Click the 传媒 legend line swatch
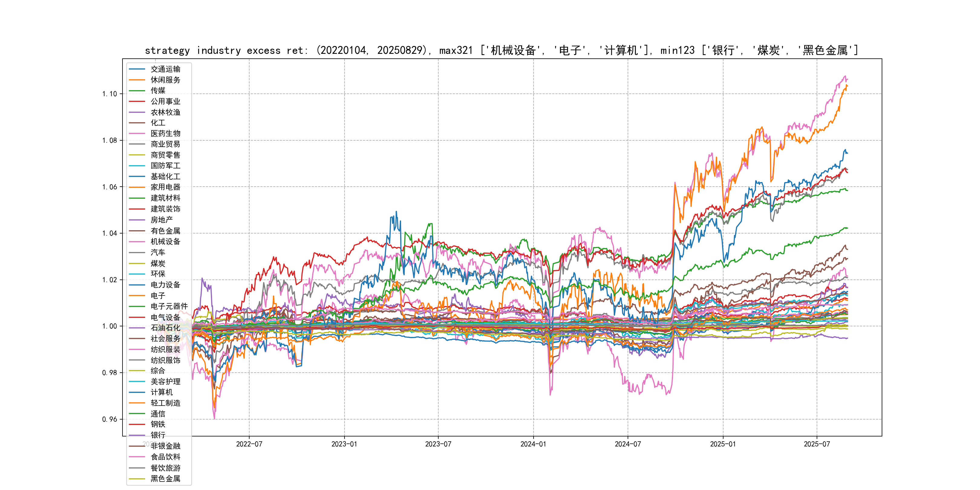 click(137, 90)
